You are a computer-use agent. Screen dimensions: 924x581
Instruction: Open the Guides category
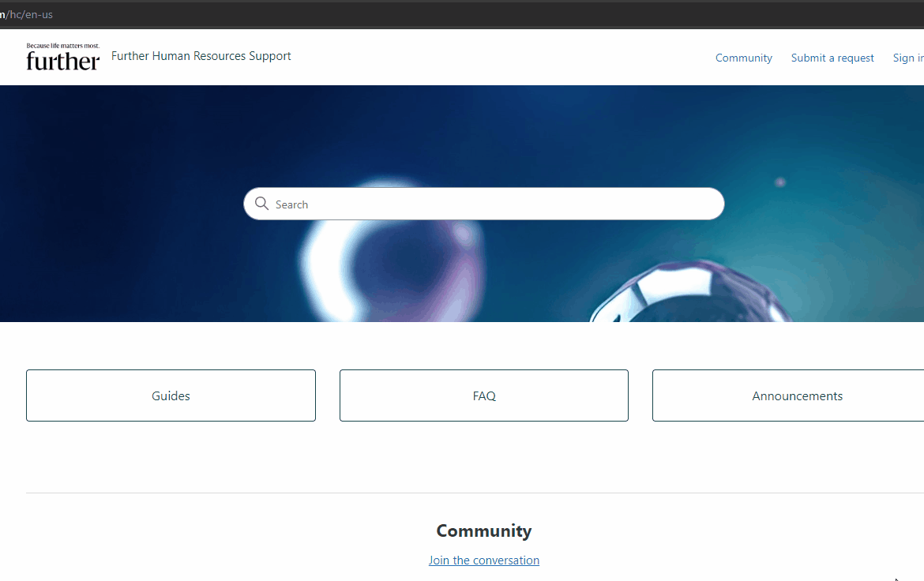(171, 395)
